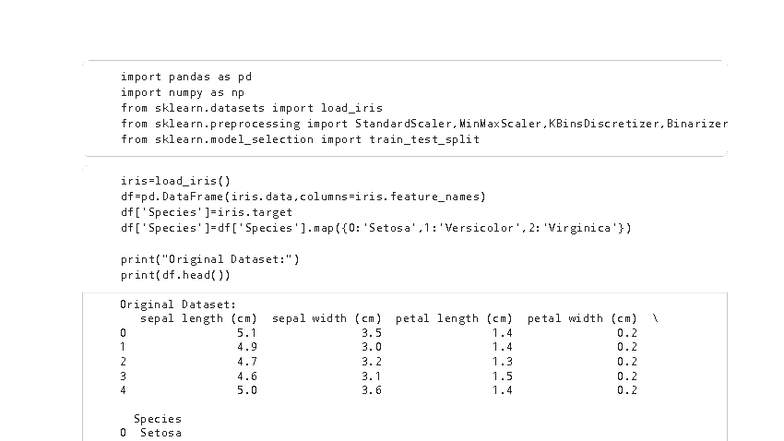Click the print("Original Dataset:") statement

210,260
